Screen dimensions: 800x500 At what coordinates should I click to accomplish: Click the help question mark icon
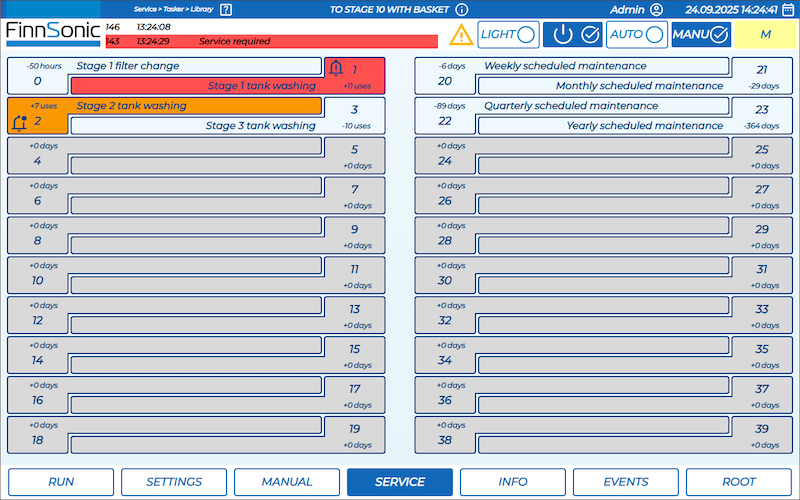(226, 9)
